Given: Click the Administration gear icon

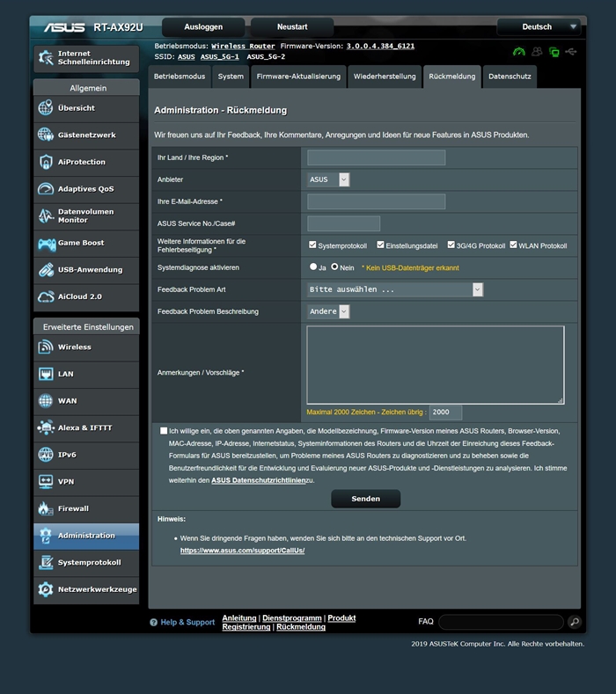Looking at the screenshot, I should (x=46, y=536).
